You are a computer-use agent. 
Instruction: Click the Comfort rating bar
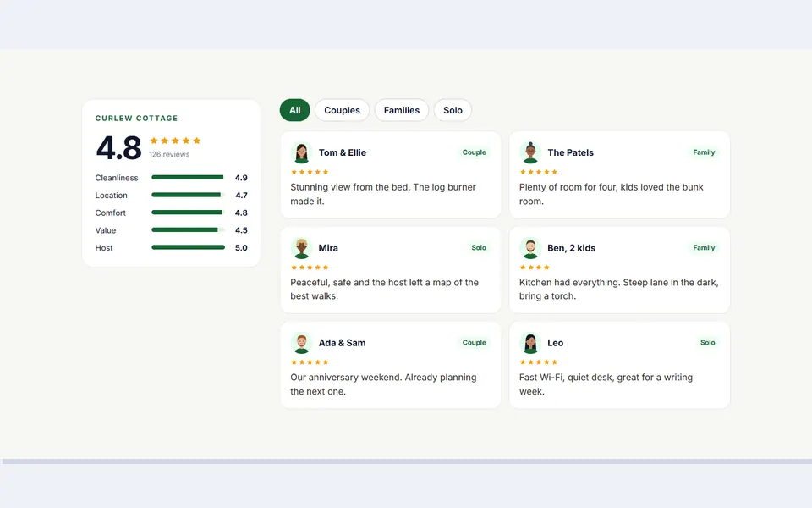tap(188, 213)
